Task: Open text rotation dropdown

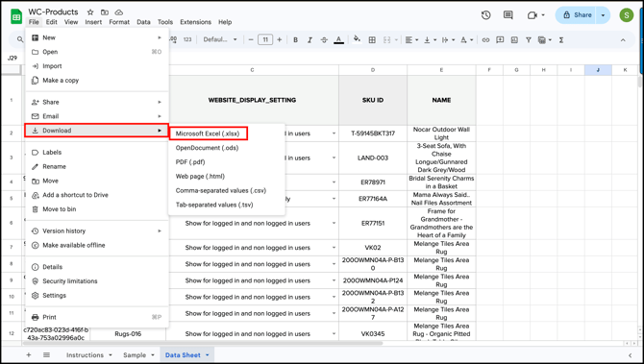Action: tap(466, 39)
